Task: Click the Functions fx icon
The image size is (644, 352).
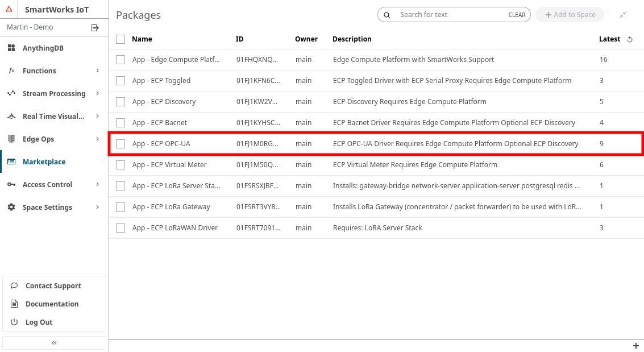Action: (x=11, y=71)
